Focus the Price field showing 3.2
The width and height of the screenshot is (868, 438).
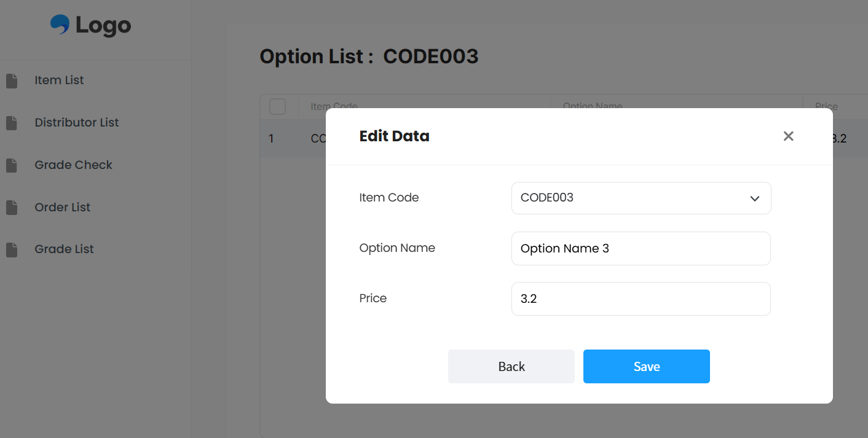click(641, 299)
